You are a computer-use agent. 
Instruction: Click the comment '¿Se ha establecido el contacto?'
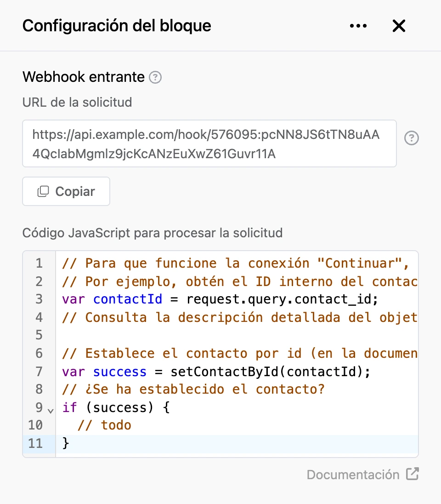193,389
